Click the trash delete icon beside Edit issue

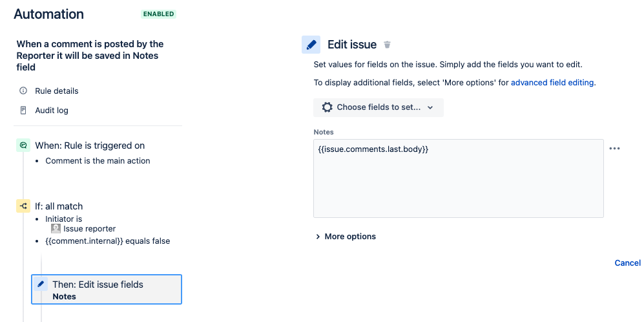[387, 45]
